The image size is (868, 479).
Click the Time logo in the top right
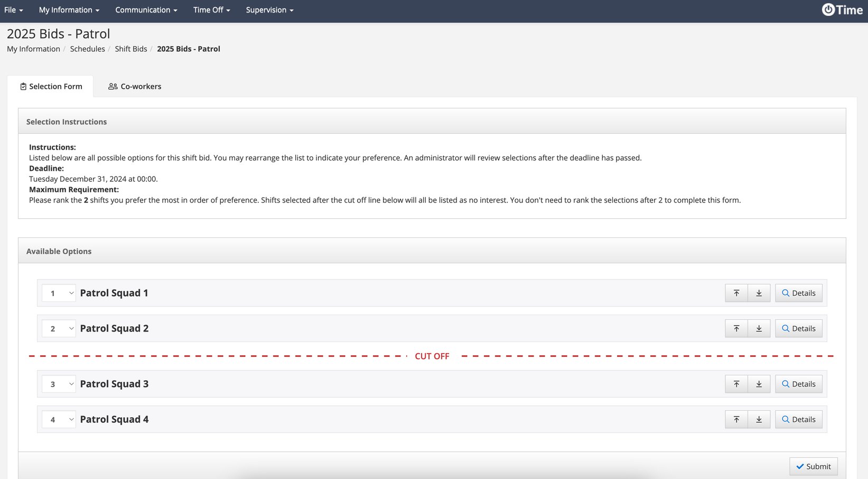tap(841, 10)
